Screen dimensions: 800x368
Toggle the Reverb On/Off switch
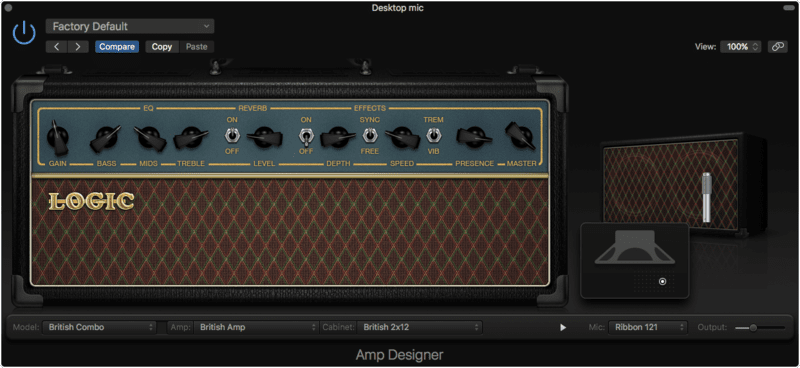(x=232, y=135)
